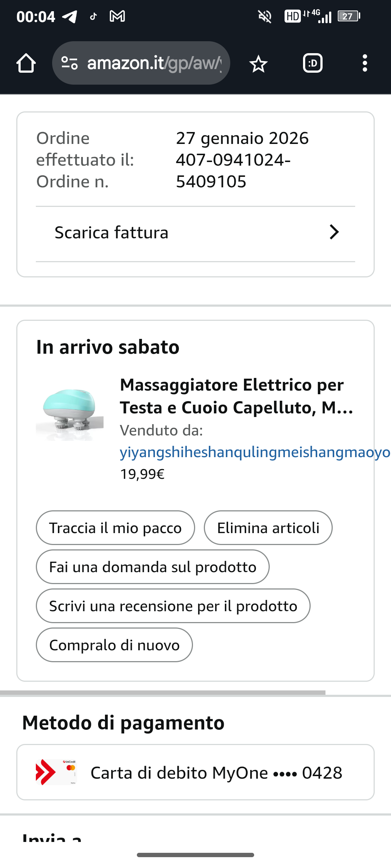
Task: Bookmark this page with the star icon
Action: [x=258, y=64]
